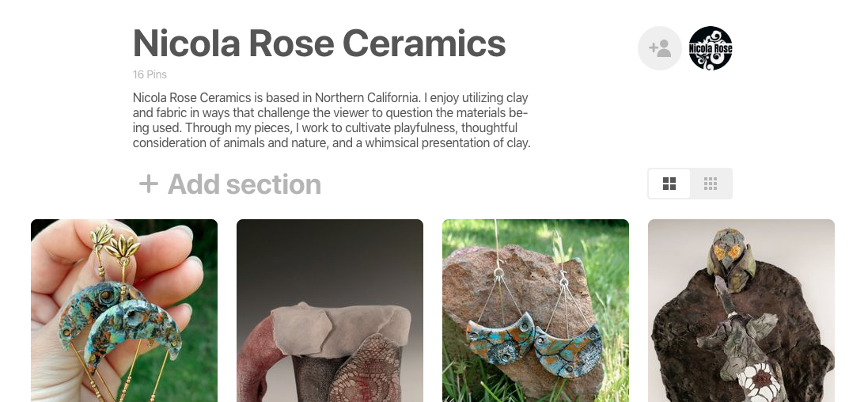Click the invite collaborator person-plus icon
Screen dimensions: 868x402
659,48
